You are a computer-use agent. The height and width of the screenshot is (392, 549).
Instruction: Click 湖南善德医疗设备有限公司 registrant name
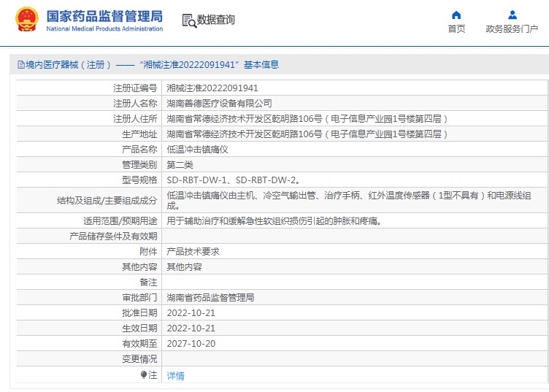point(219,104)
